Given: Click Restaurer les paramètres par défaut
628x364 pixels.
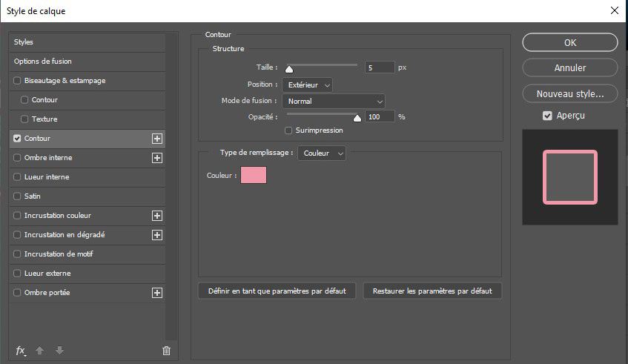Looking at the screenshot, I should (x=432, y=291).
